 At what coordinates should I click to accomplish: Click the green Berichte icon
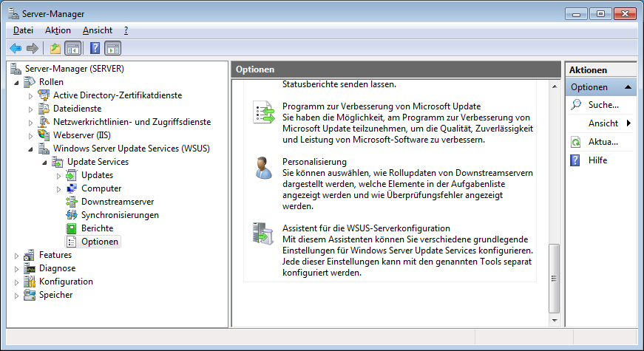pyautogui.click(x=72, y=228)
